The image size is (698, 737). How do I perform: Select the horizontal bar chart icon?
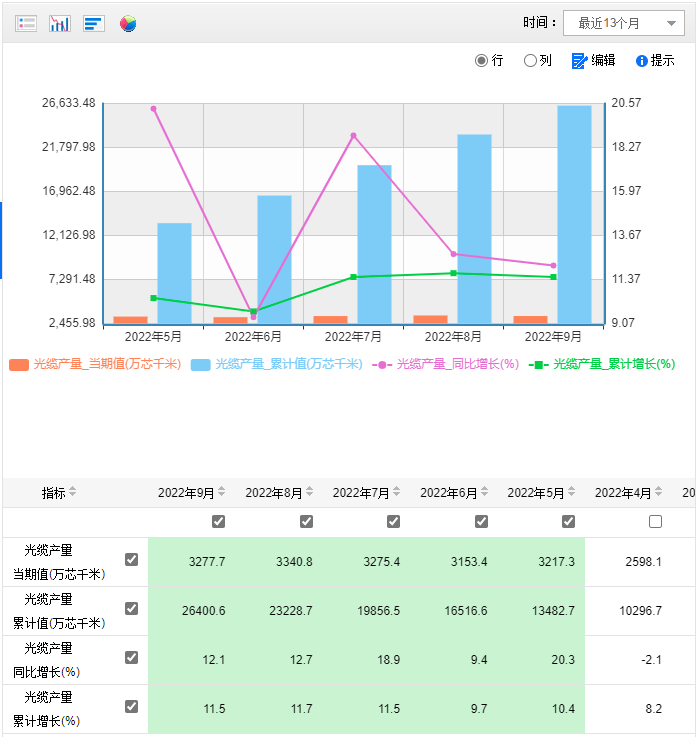click(94, 23)
